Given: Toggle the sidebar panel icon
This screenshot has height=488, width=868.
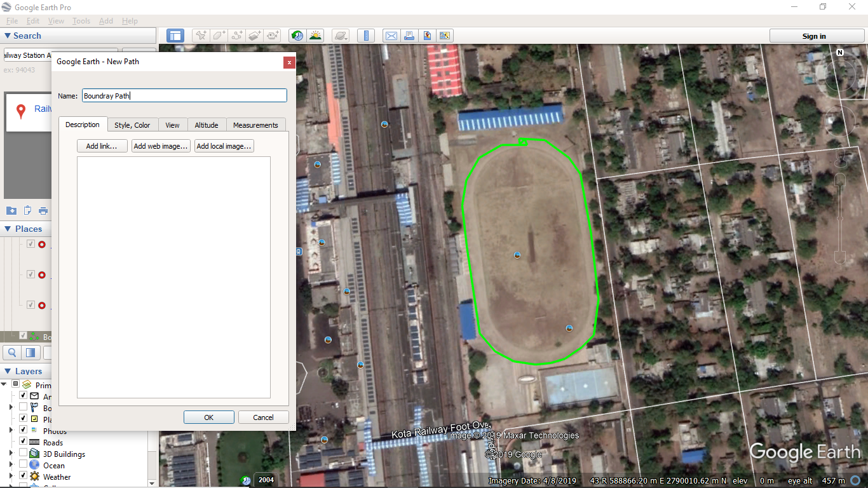Looking at the screenshot, I should coord(175,36).
